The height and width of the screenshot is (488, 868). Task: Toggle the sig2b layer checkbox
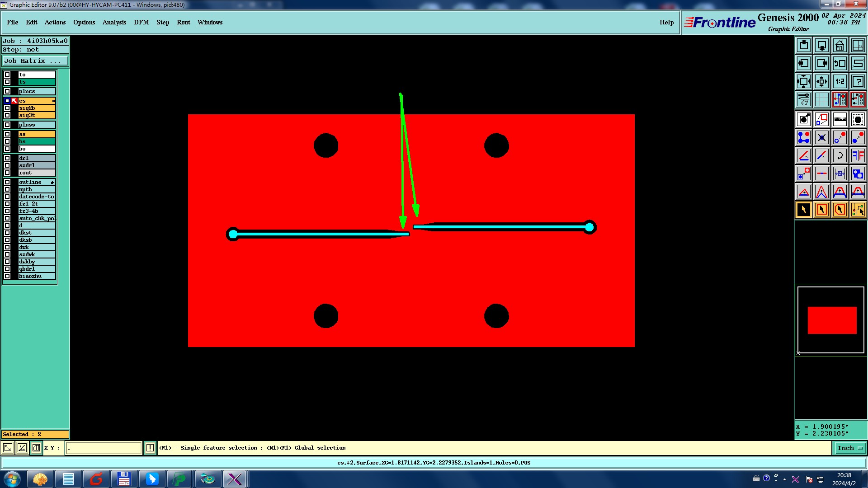click(7, 108)
